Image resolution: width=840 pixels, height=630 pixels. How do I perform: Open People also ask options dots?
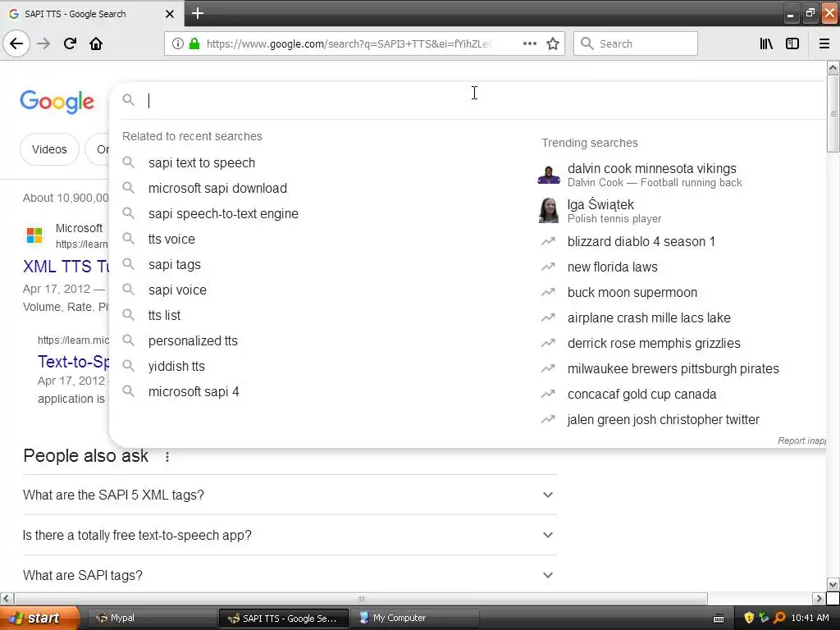[x=167, y=456]
